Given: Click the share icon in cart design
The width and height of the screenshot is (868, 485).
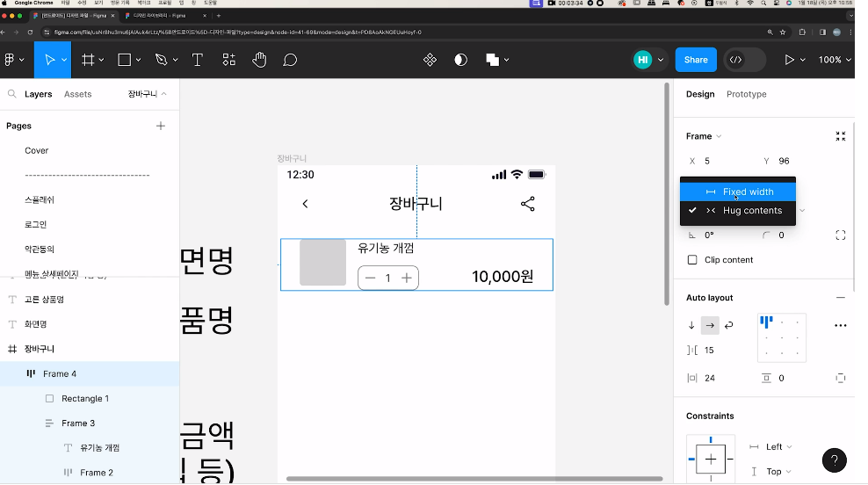Looking at the screenshot, I should 527,204.
